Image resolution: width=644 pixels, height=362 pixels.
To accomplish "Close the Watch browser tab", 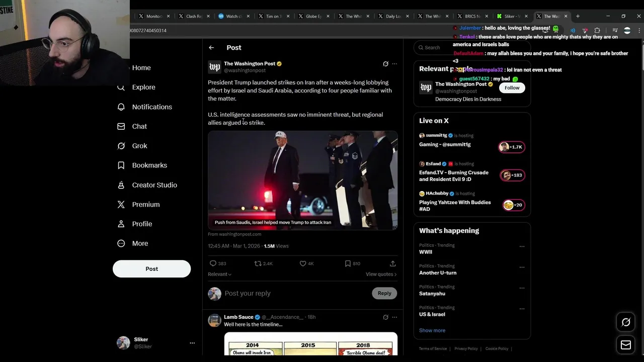I will point(248,16).
